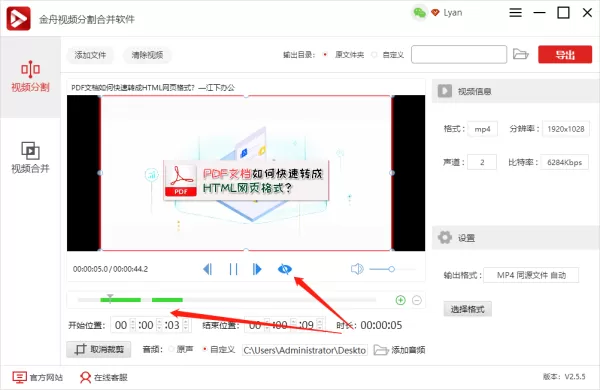Open the 输出格式 MP4 format field
This screenshot has height=390, width=600.
pos(531,275)
